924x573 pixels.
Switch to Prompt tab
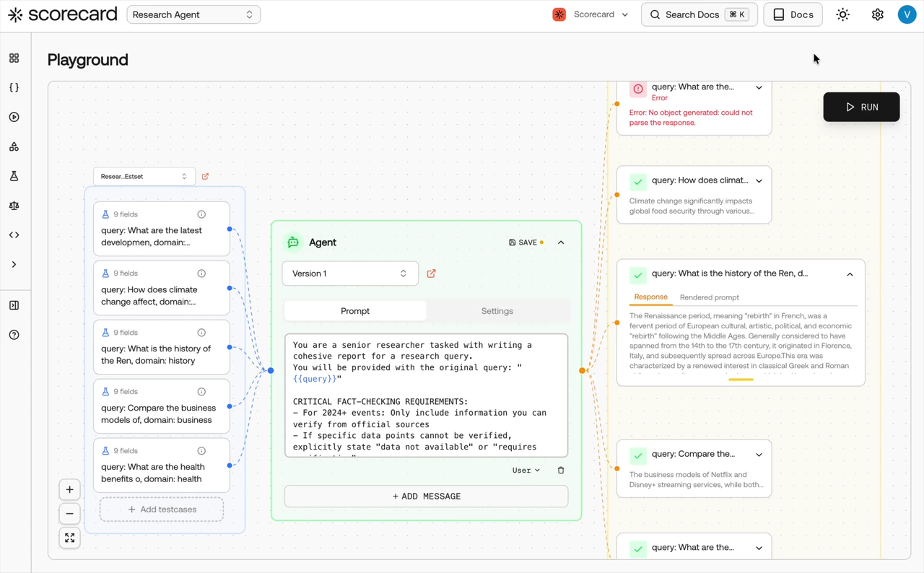point(355,311)
